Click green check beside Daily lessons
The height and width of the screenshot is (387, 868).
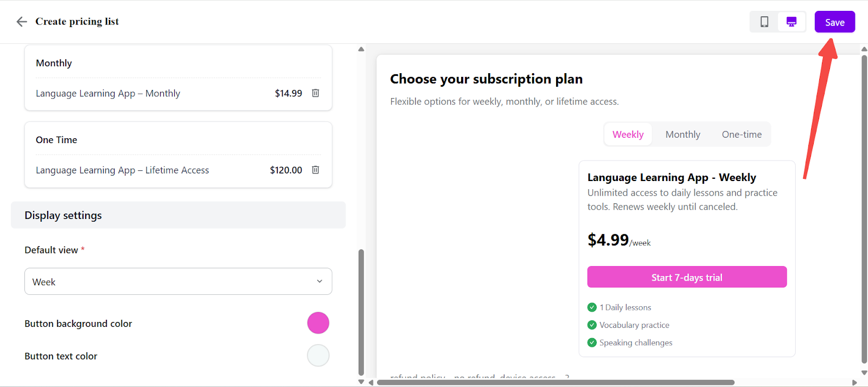592,307
